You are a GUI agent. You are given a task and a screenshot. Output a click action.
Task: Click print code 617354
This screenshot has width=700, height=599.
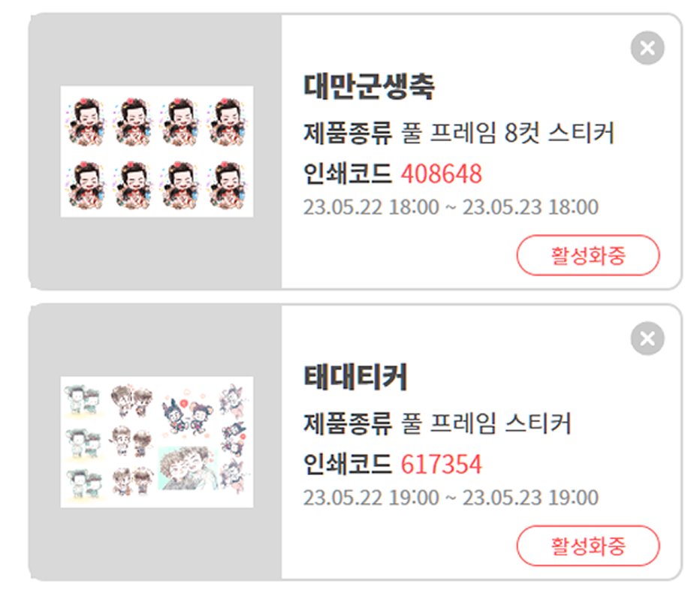pos(441,464)
